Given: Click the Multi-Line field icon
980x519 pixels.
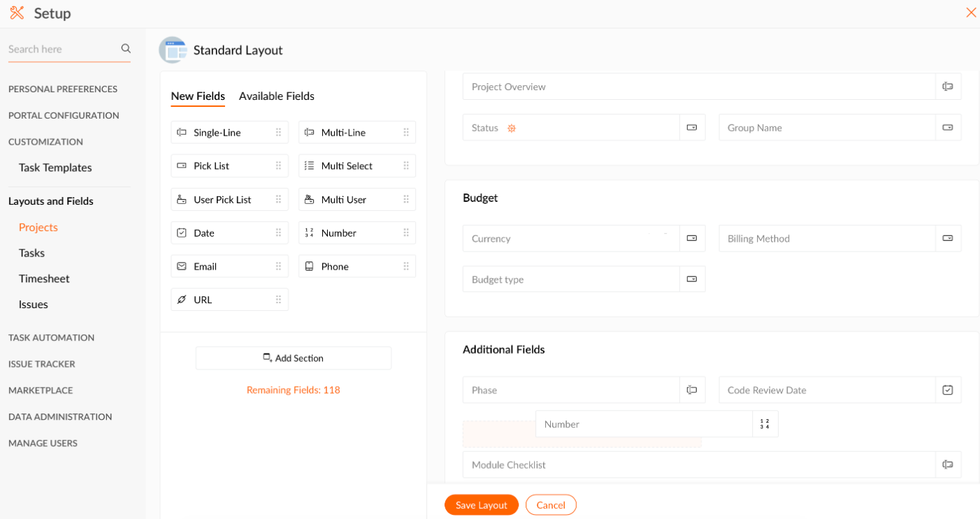Looking at the screenshot, I should [x=309, y=132].
